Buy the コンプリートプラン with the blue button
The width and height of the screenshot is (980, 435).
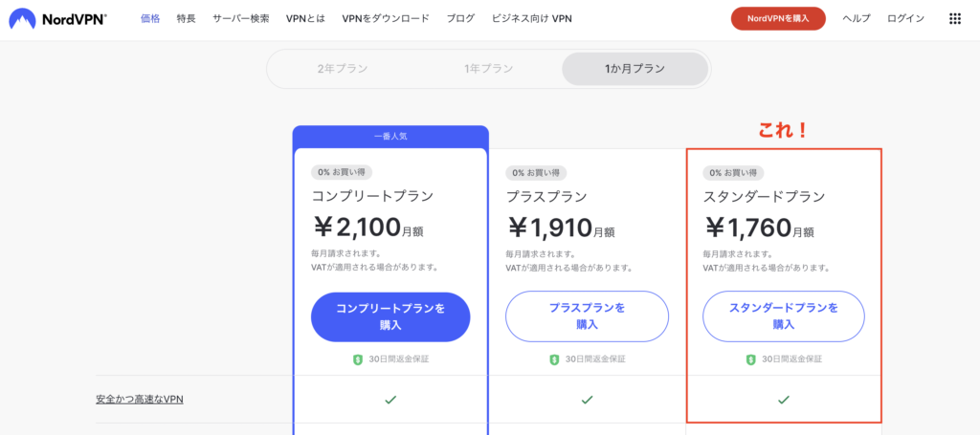pyautogui.click(x=390, y=317)
